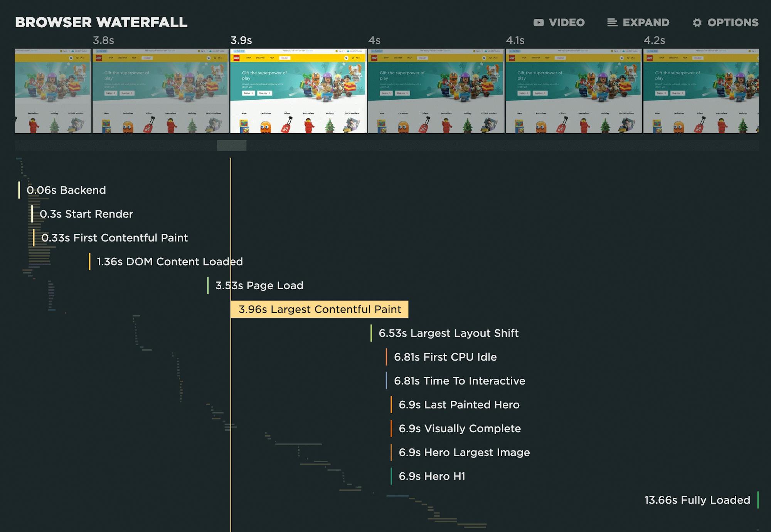Viewport: 771px width, 532px height.
Task: Click the Expand lines icon
Action: [612, 23]
